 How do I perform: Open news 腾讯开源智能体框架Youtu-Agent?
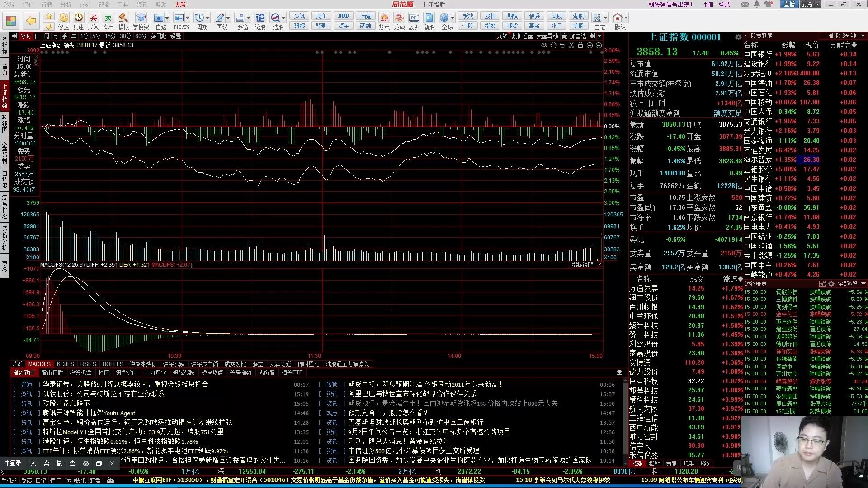(x=89, y=413)
